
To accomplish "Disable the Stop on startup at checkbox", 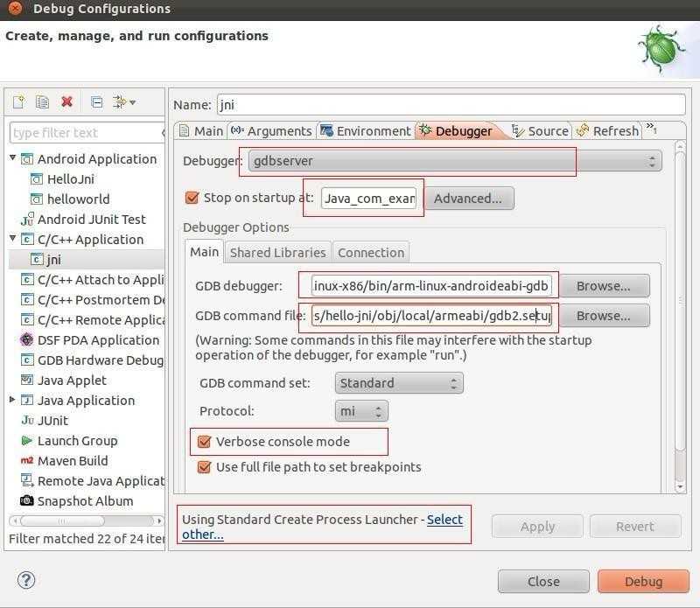I will click(x=192, y=198).
